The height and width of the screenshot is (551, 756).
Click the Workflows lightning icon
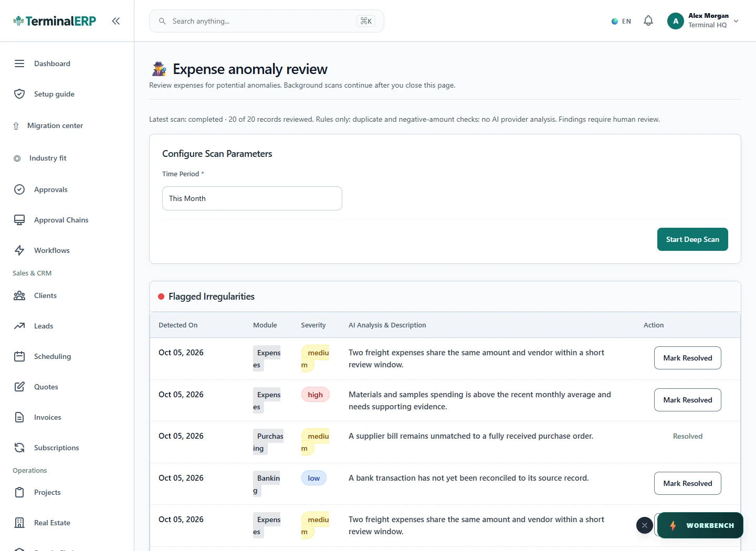tap(19, 250)
